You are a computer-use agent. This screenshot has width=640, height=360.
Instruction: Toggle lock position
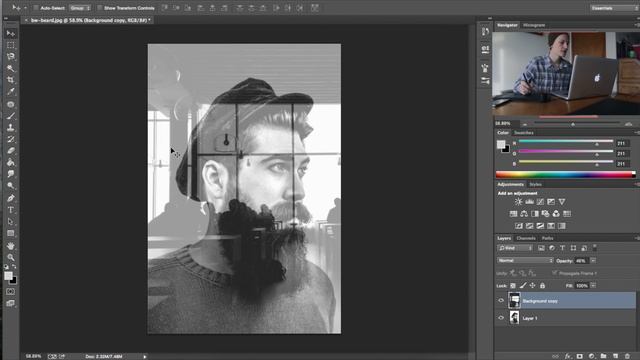(x=533, y=286)
